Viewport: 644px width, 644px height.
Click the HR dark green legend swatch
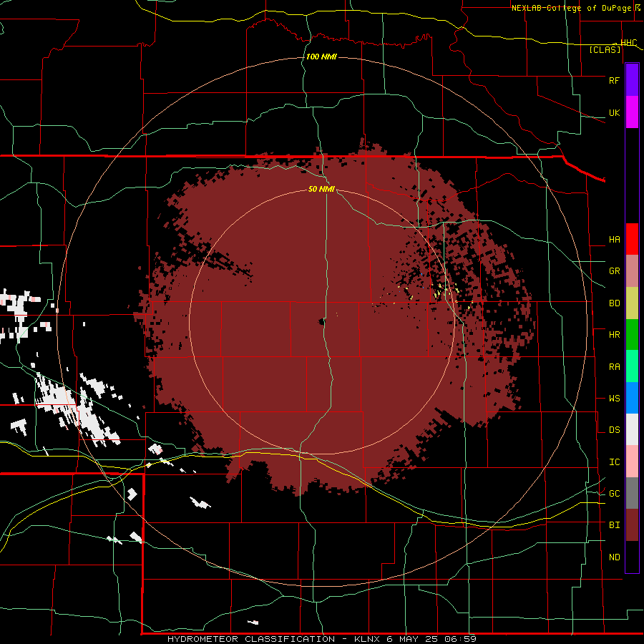[x=632, y=335]
